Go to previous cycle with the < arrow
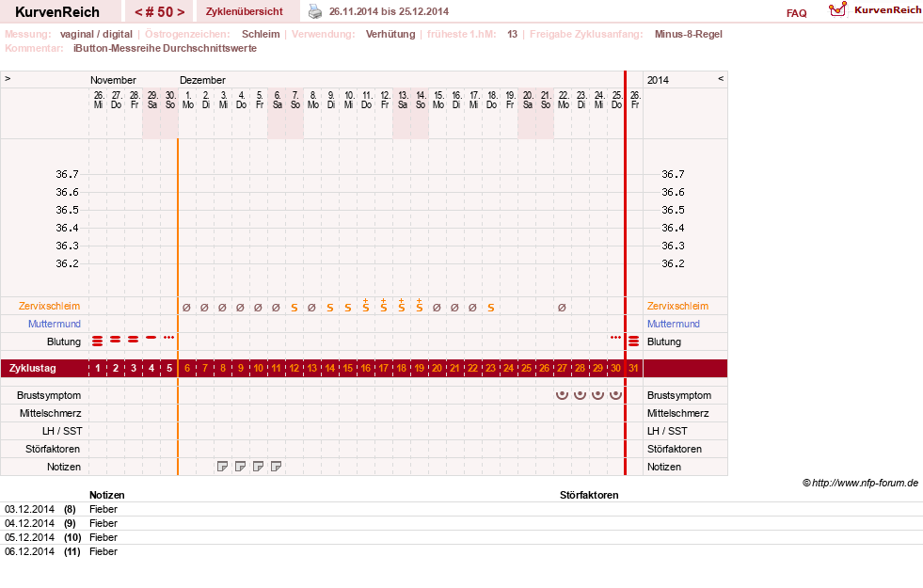 coord(138,12)
